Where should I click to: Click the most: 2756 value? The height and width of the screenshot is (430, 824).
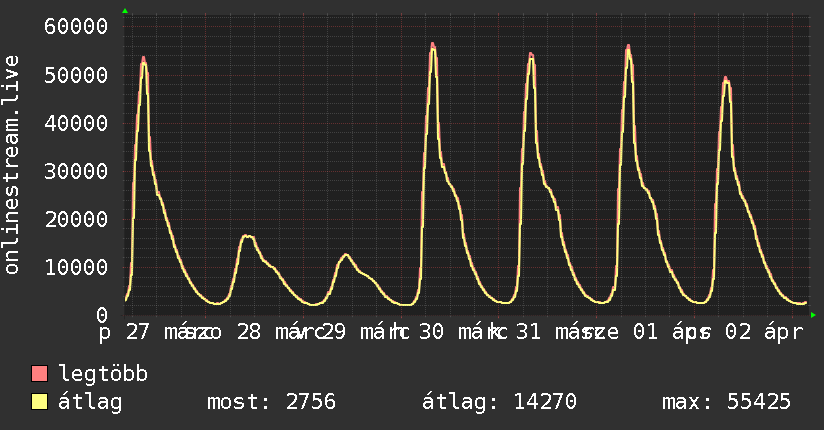pos(271,402)
